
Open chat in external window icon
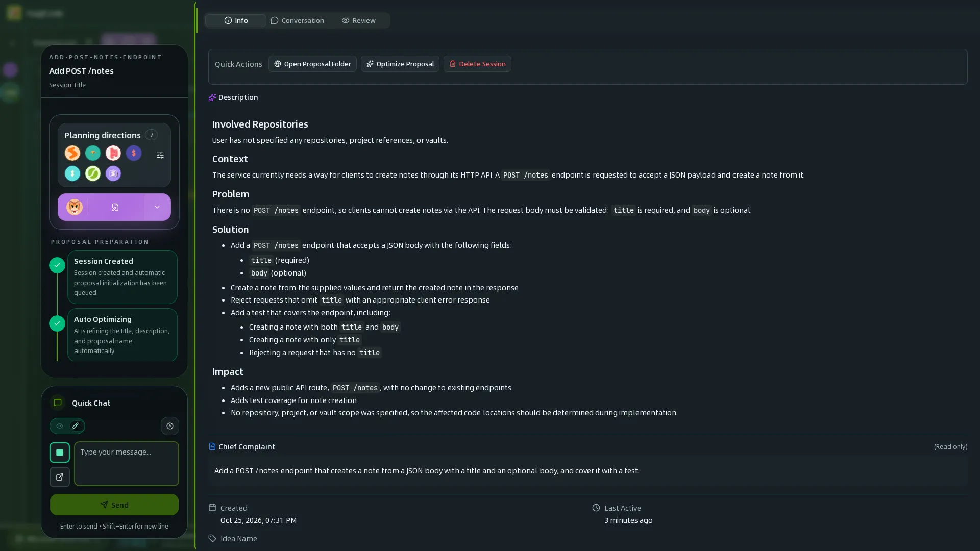[60, 477]
